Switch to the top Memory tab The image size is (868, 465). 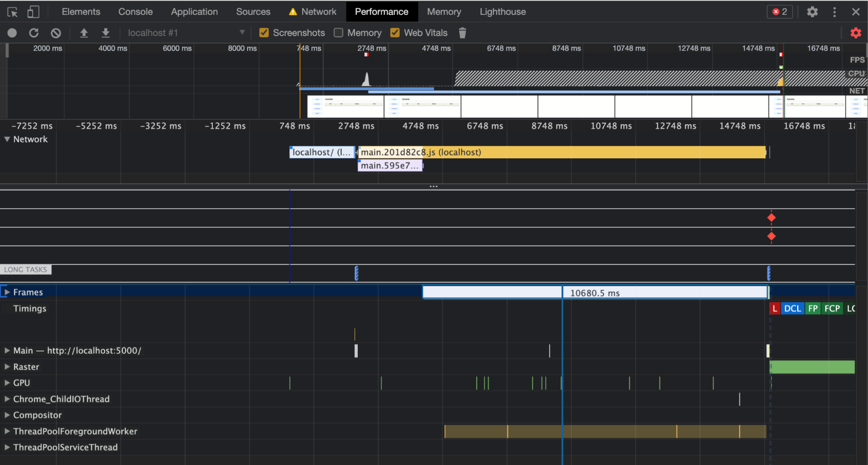[444, 12]
